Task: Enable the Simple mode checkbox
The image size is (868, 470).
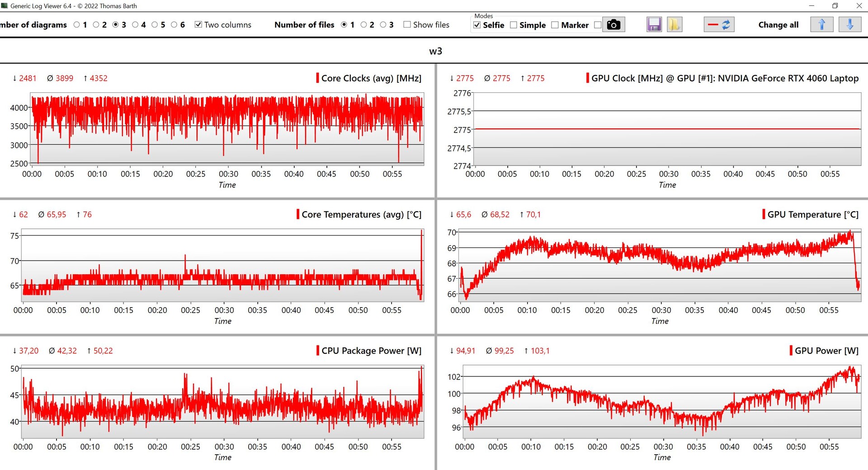Action: (514, 25)
